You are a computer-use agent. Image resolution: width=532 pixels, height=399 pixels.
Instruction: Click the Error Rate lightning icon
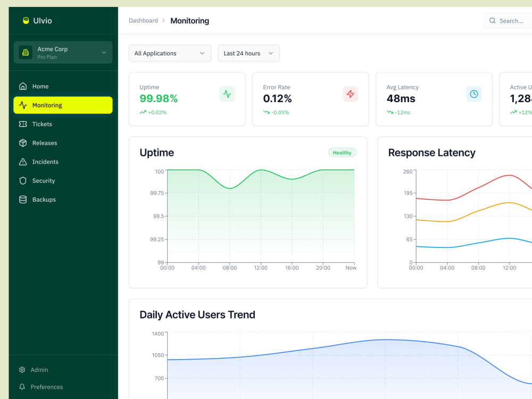click(x=351, y=94)
